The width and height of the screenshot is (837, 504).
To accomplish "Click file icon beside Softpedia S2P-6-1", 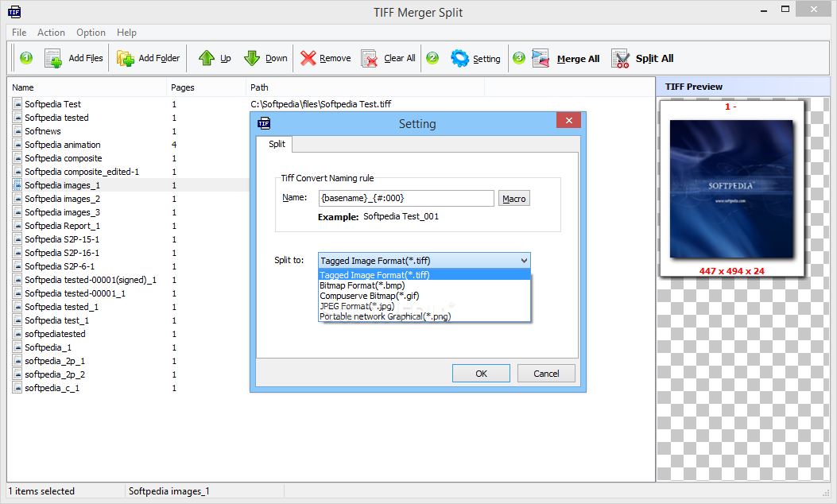I will pyautogui.click(x=17, y=266).
